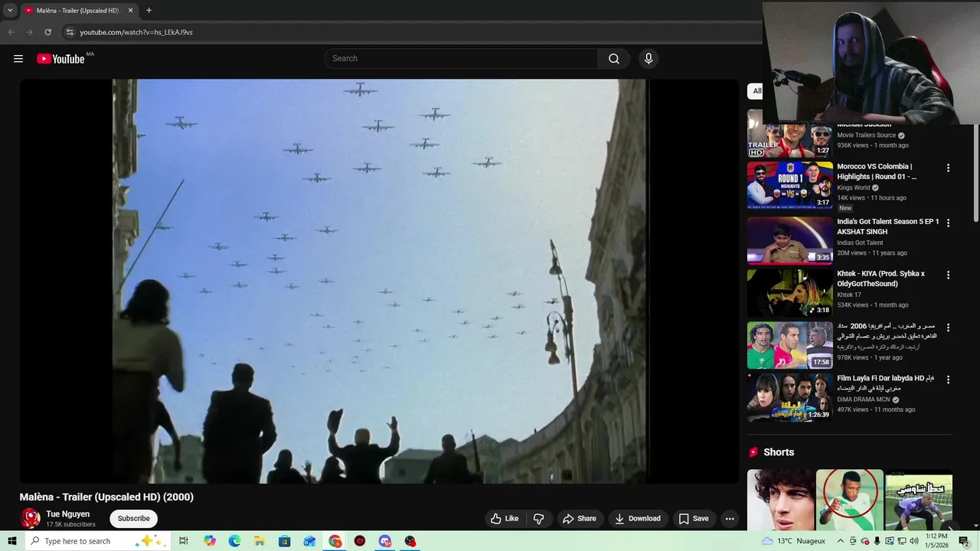Viewport: 980px width, 551px height.
Task: Open options for India's Got Talent video
Action: coord(948,223)
